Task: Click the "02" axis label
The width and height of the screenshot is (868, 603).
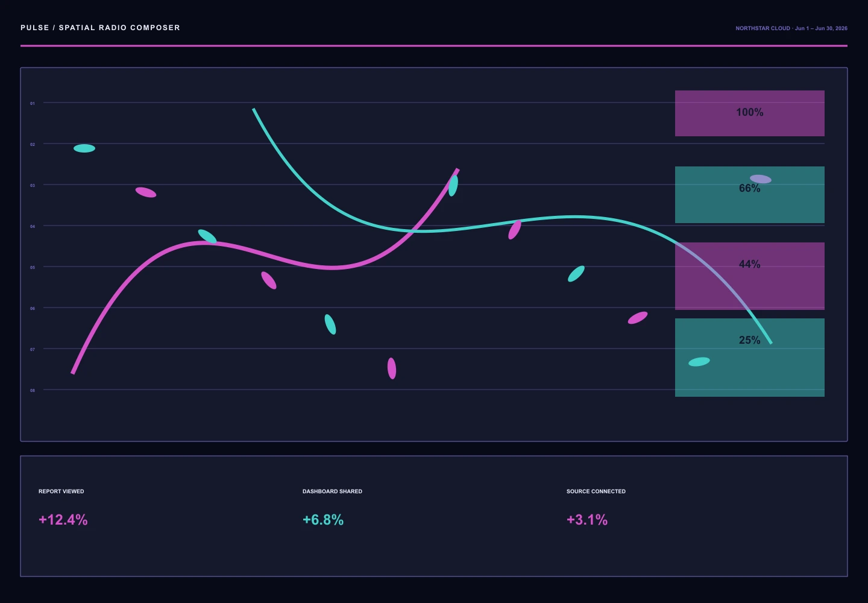Action: pyautogui.click(x=33, y=145)
